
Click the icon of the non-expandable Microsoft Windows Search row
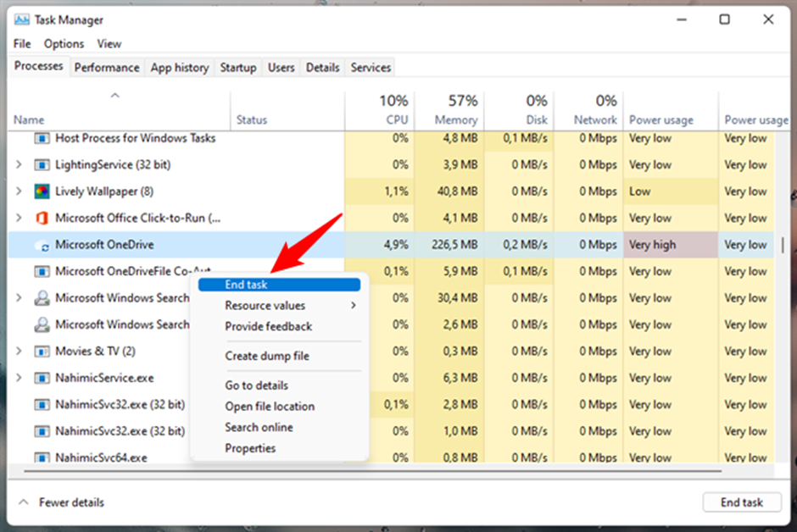click(x=42, y=324)
